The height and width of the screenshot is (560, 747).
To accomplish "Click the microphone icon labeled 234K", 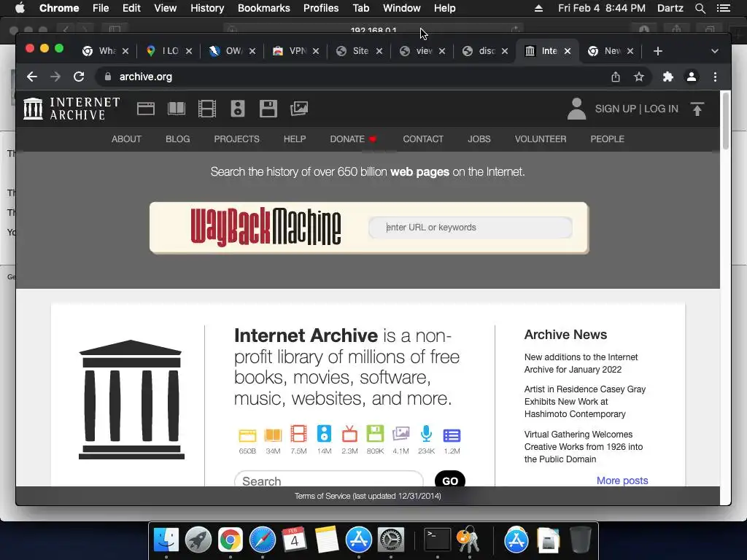I will click(x=426, y=434).
